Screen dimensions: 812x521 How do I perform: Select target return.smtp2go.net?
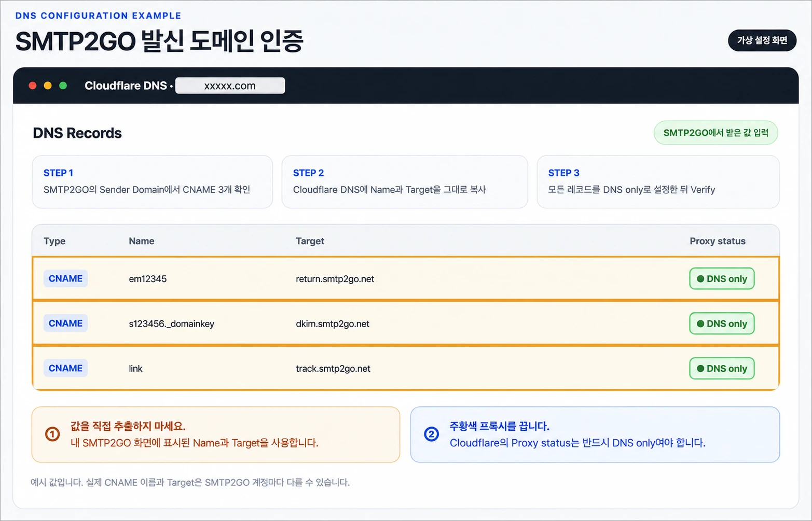(x=335, y=279)
